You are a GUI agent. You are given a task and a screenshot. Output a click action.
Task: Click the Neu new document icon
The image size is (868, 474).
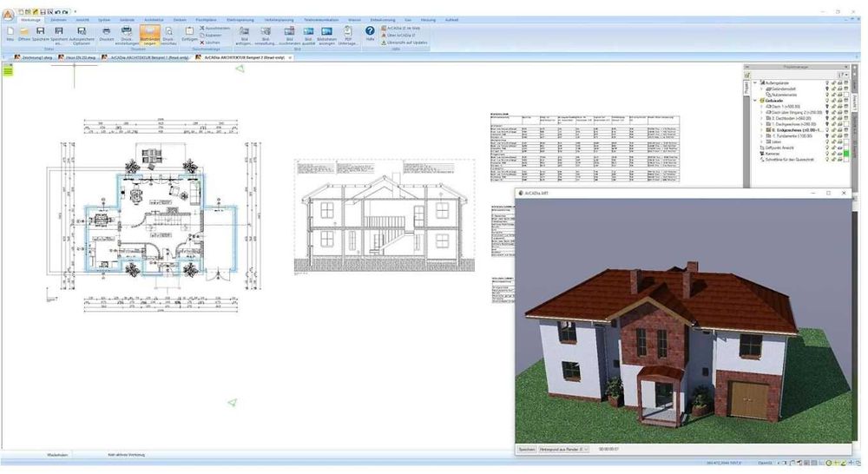(x=10, y=33)
